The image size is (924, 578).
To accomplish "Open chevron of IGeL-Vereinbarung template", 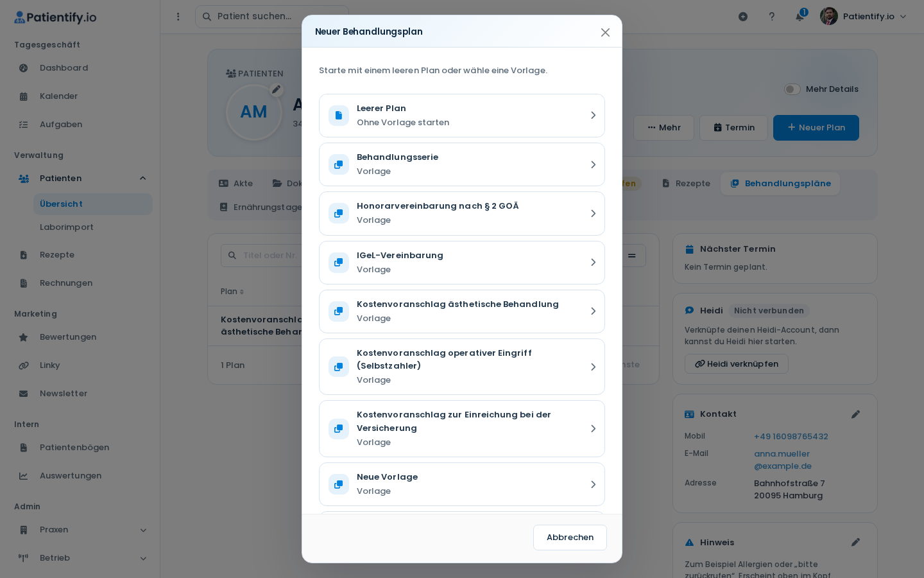I will click(x=593, y=263).
